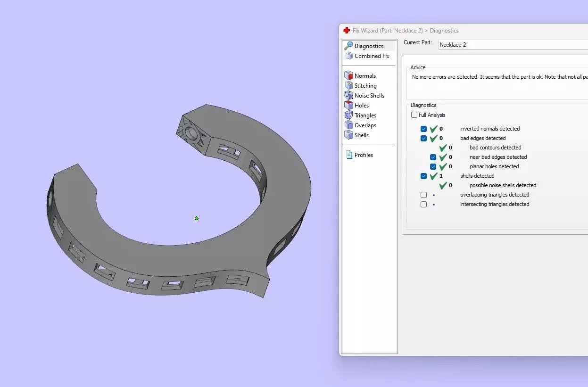Viewport: 588px width, 387px height.
Task: Choose the Shells fix icon
Action: [348, 135]
